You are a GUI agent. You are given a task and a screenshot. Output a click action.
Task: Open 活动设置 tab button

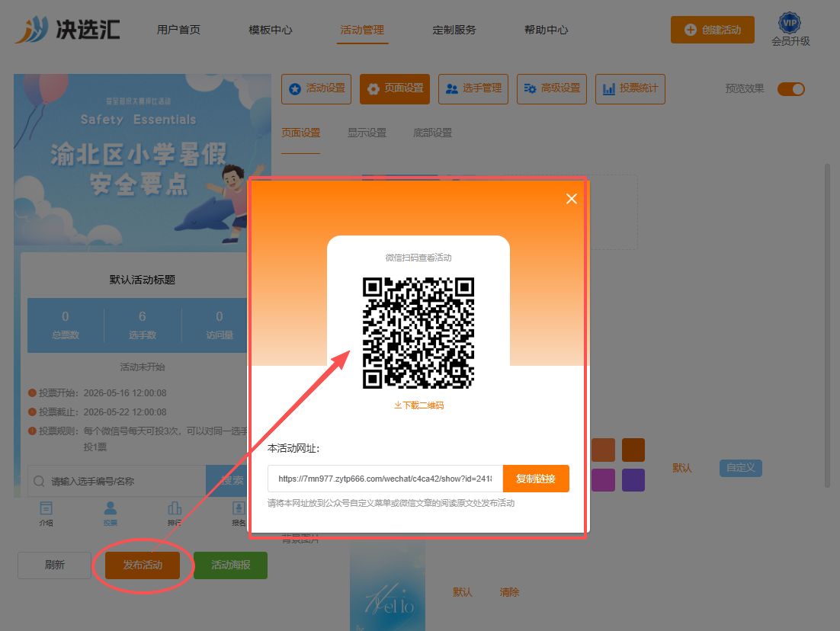[x=316, y=89]
